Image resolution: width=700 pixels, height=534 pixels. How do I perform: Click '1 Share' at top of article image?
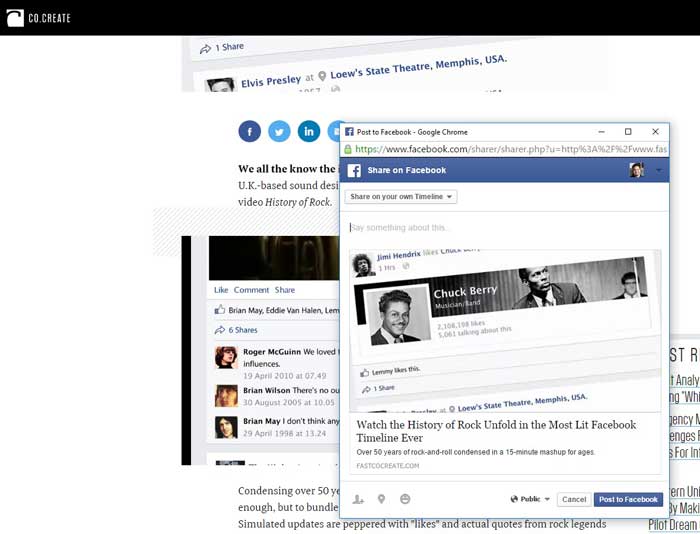(x=230, y=47)
